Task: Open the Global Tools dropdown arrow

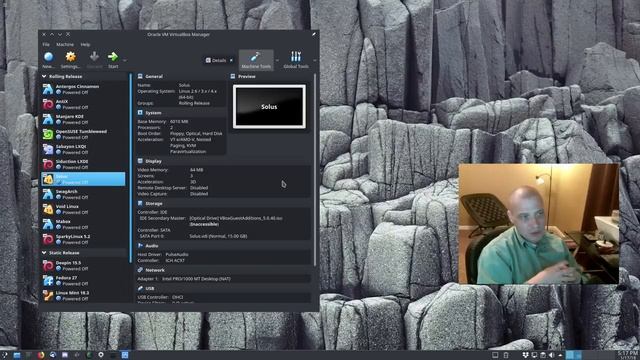Action: pyautogui.click(x=314, y=60)
